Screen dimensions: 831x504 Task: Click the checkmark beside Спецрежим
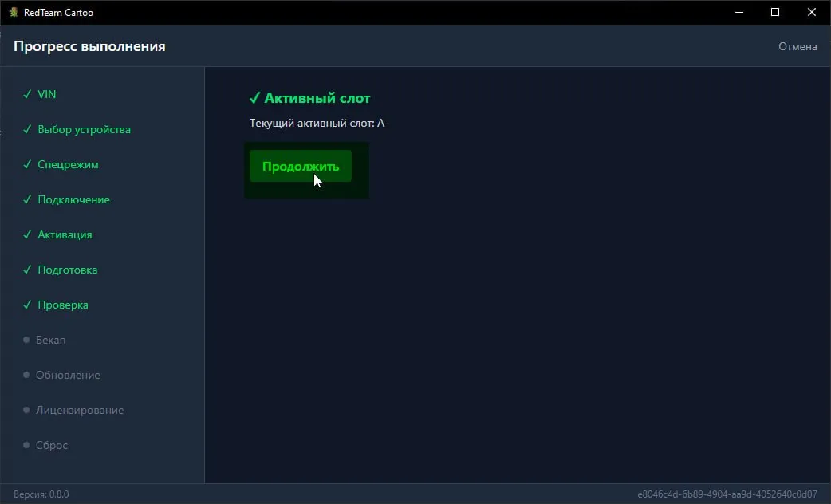pos(27,164)
